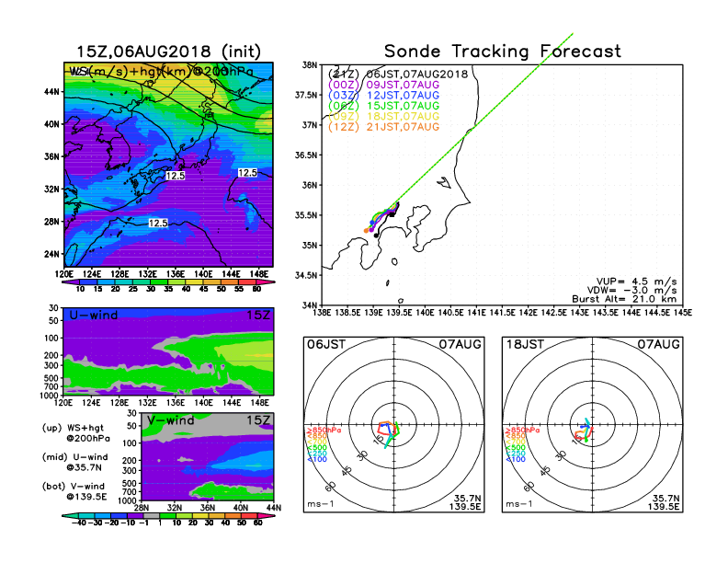Click the '28N' axis tick of V-wind panel
The image size is (728, 563).
141,508
